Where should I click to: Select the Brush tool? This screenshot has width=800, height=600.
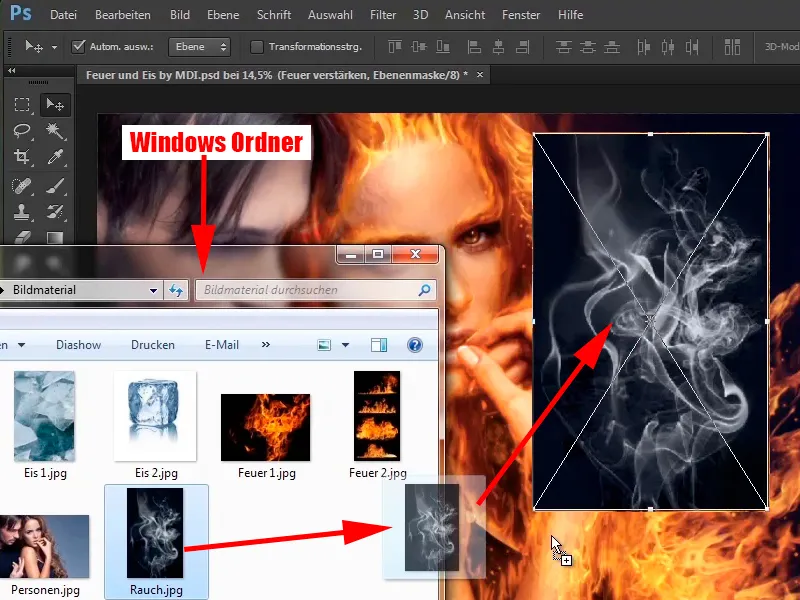(55, 186)
